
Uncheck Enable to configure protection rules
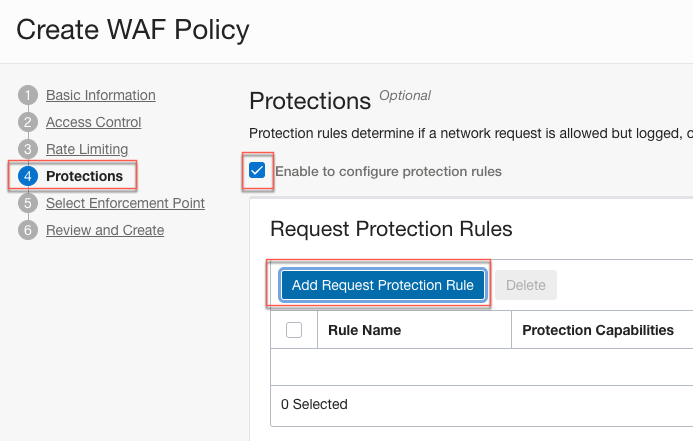coord(258,171)
